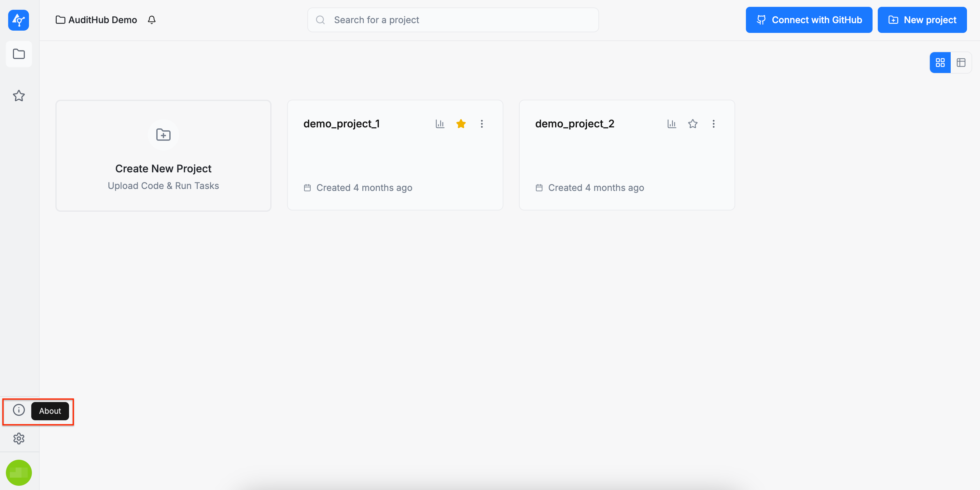This screenshot has height=490, width=980.
Task: Open statistics chart for demo_project_2
Action: [671, 124]
